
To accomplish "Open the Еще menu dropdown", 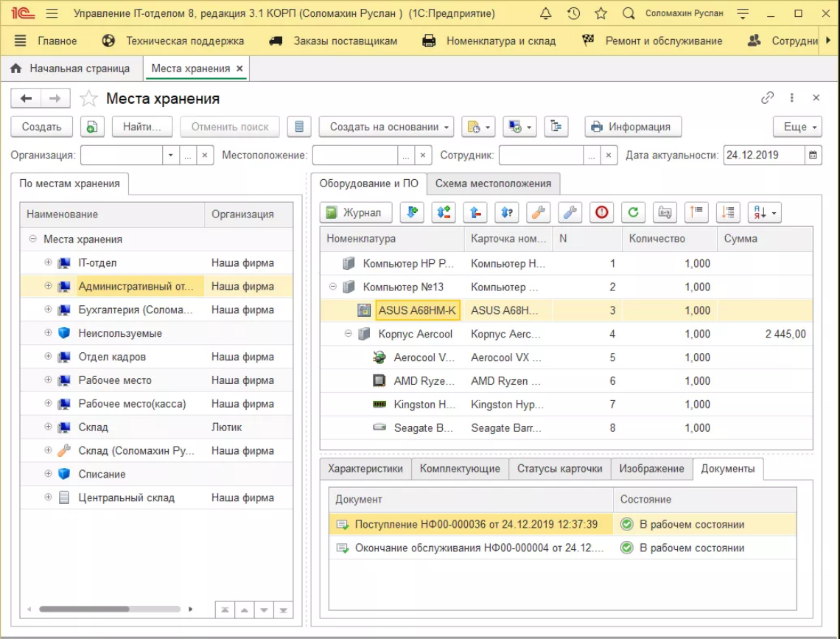I will [x=797, y=127].
